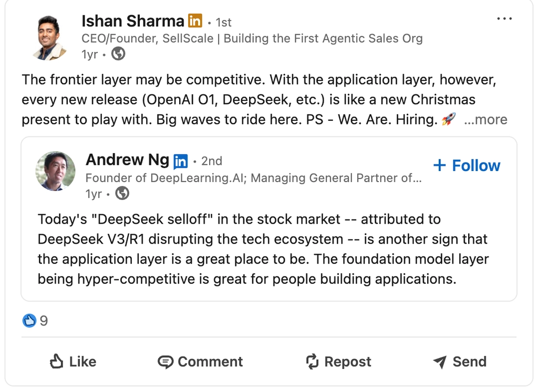This screenshot has height=392, width=538.
Task: Click the globe visibility icon under Ishan Sharma
Action: 119,54
